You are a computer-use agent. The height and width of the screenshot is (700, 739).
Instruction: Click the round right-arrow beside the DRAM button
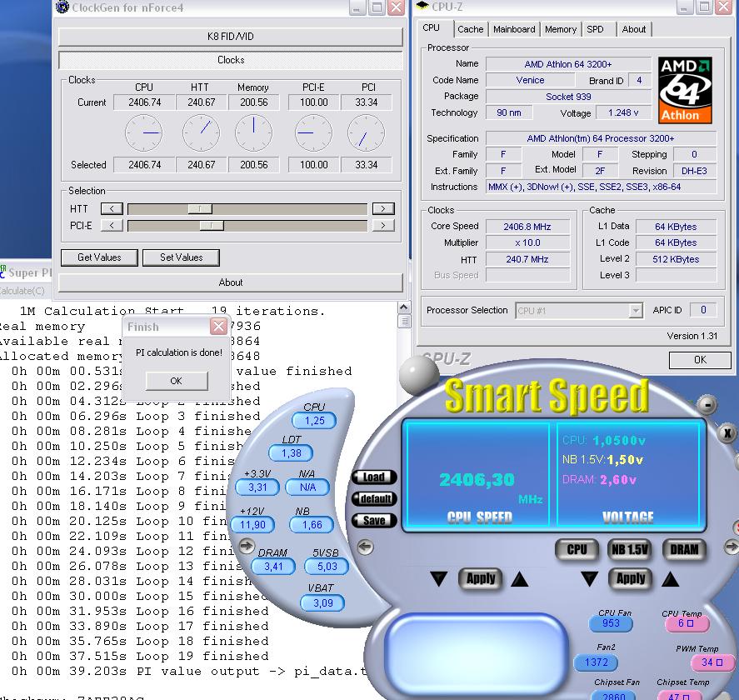pyautogui.click(x=731, y=547)
